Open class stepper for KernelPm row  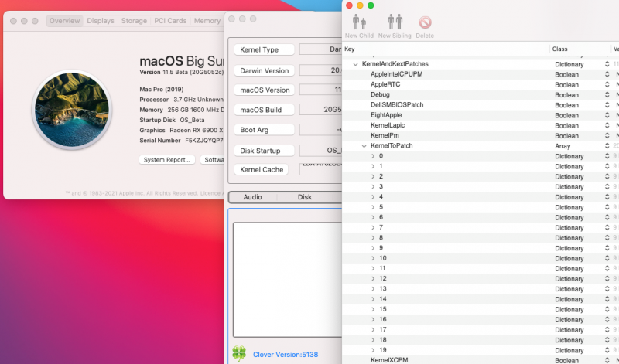coord(607,136)
